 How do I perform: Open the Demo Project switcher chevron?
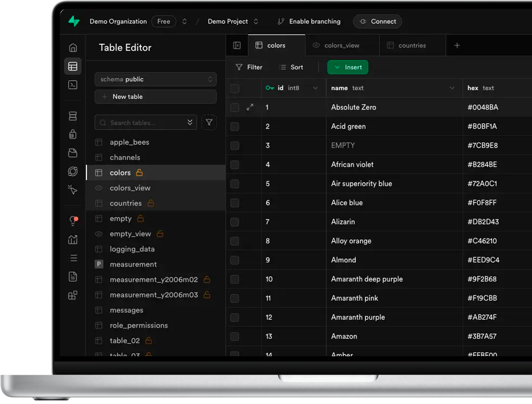point(256,22)
